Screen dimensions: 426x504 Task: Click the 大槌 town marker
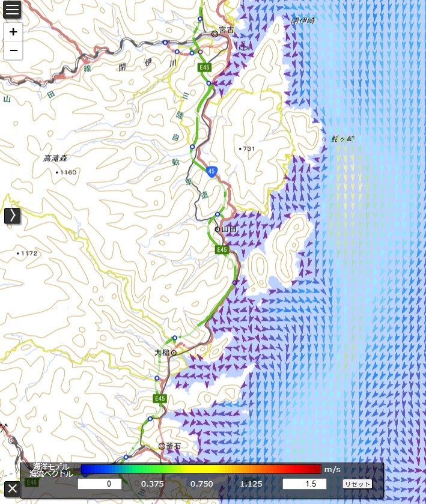pyautogui.click(x=174, y=353)
